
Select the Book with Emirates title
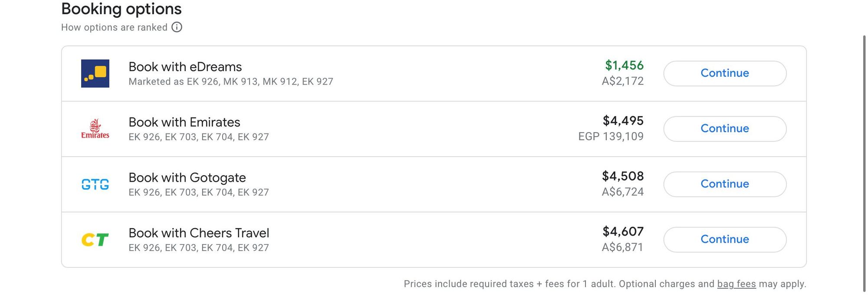(184, 122)
